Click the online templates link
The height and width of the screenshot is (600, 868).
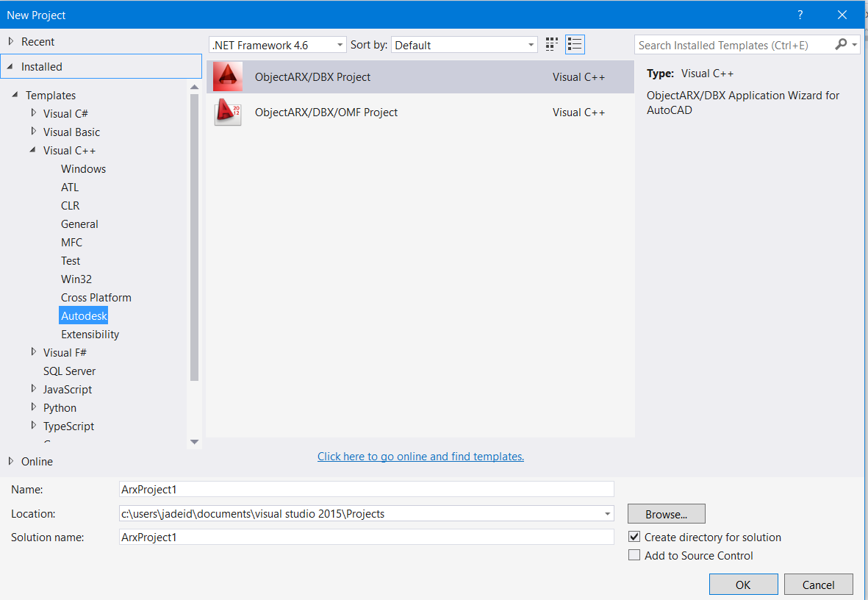[x=420, y=456]
